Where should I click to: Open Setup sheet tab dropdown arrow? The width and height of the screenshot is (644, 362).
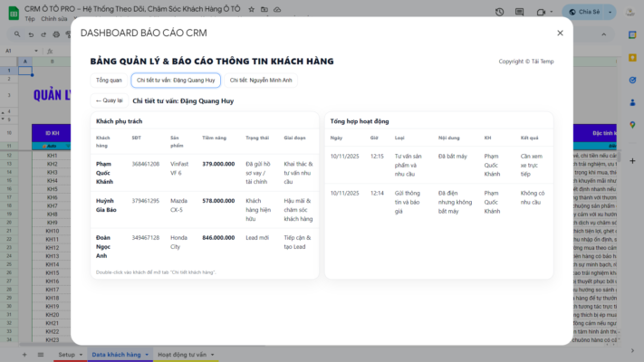click(81, 355)
